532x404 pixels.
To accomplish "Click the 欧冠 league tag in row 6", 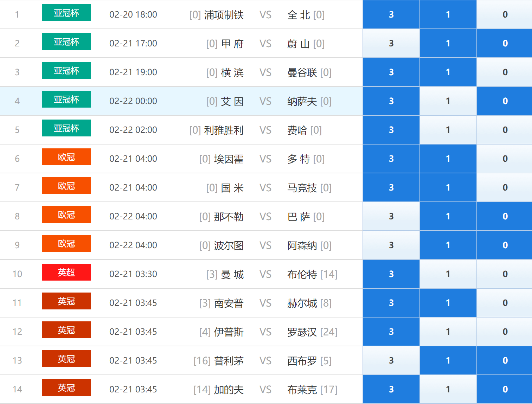I will pos(66,157).
